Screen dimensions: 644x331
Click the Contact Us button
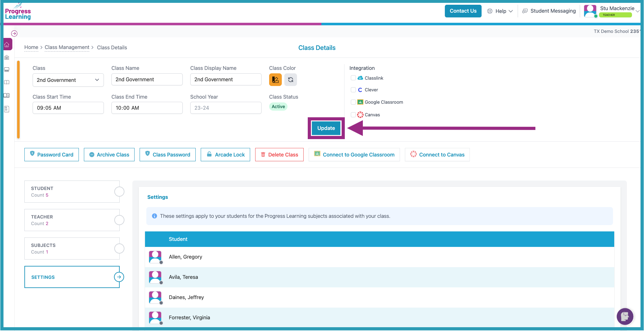tap(463, 11)
